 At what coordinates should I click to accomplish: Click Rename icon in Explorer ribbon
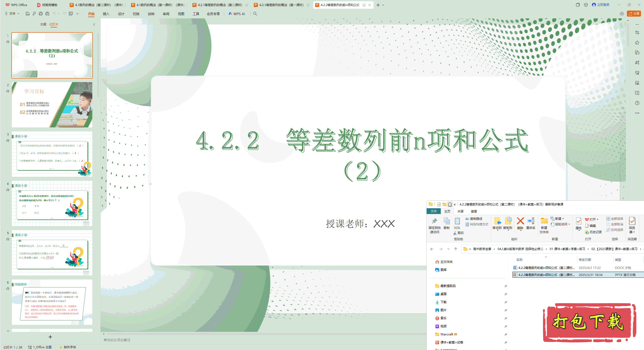tap(531, 223)
